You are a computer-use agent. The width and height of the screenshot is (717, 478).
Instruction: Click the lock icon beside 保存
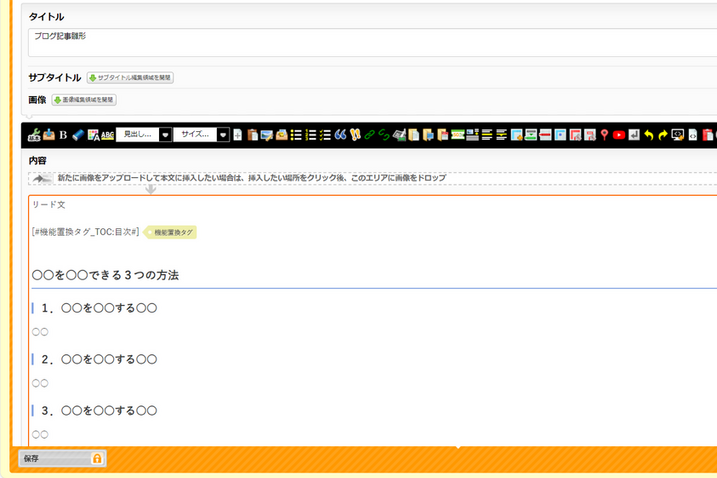(97, 459)
